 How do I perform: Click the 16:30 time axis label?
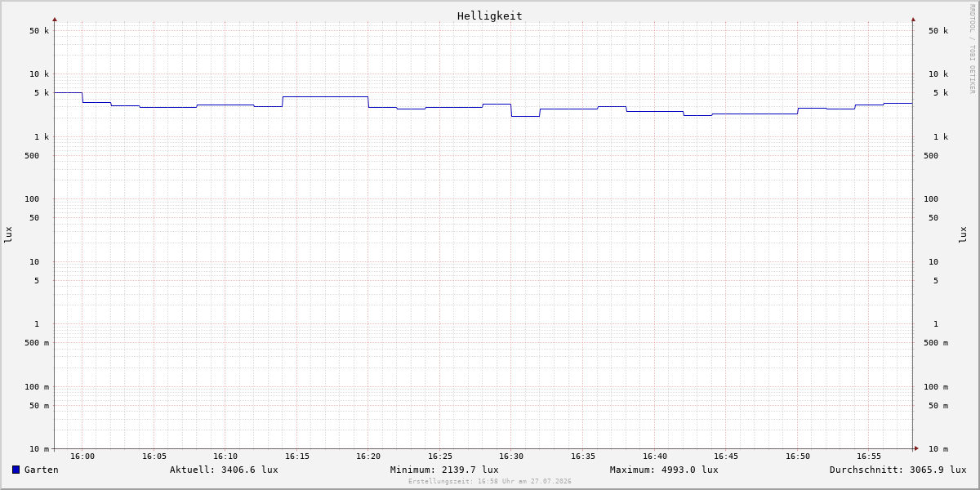click(511, 457)
